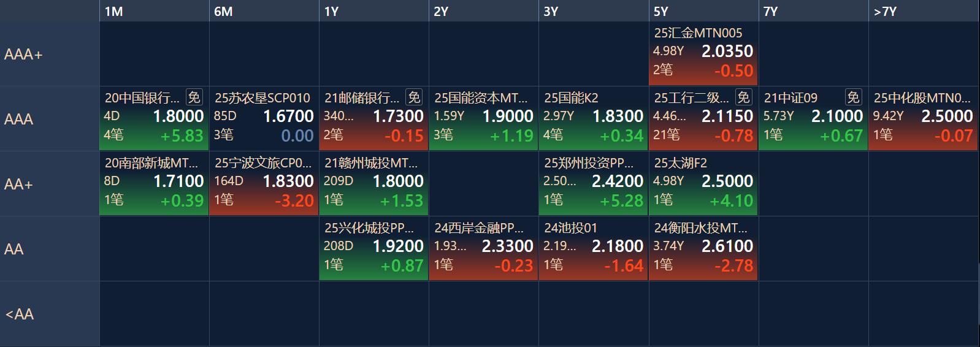The width and height of the screenshot is (980, 347).
Task: Open the 25中化股MTN0 bond name
Action: coord(922,98)
